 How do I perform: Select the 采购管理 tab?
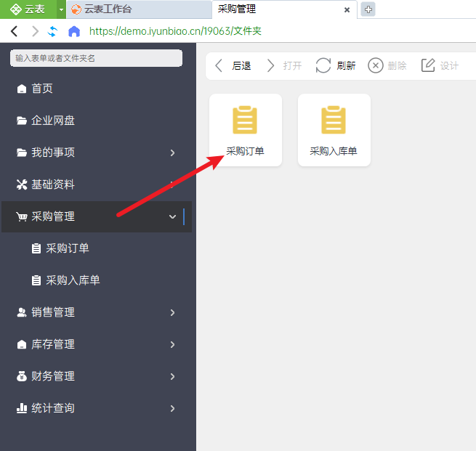(x=284, y=9)
